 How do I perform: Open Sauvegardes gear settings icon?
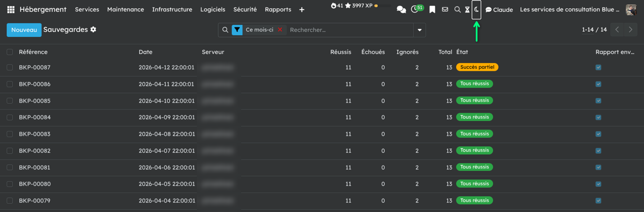pyautogui.click(x=93, y=29)
